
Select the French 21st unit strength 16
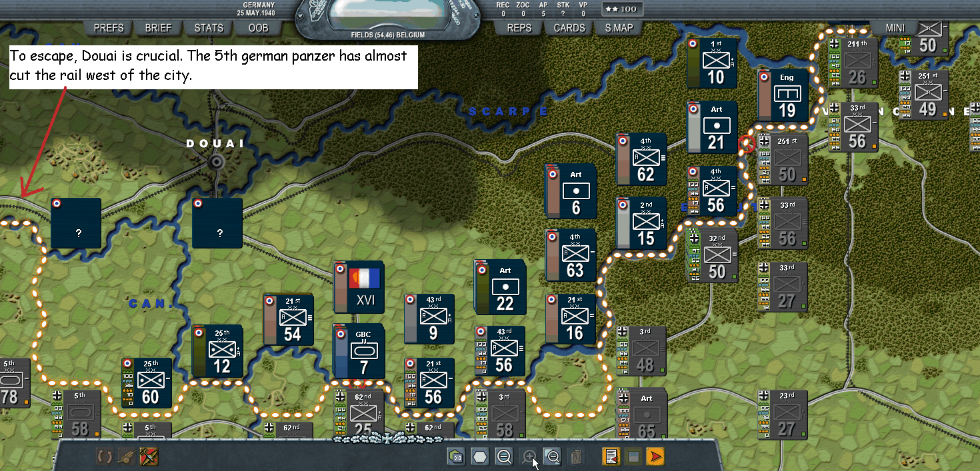[571, 319]
